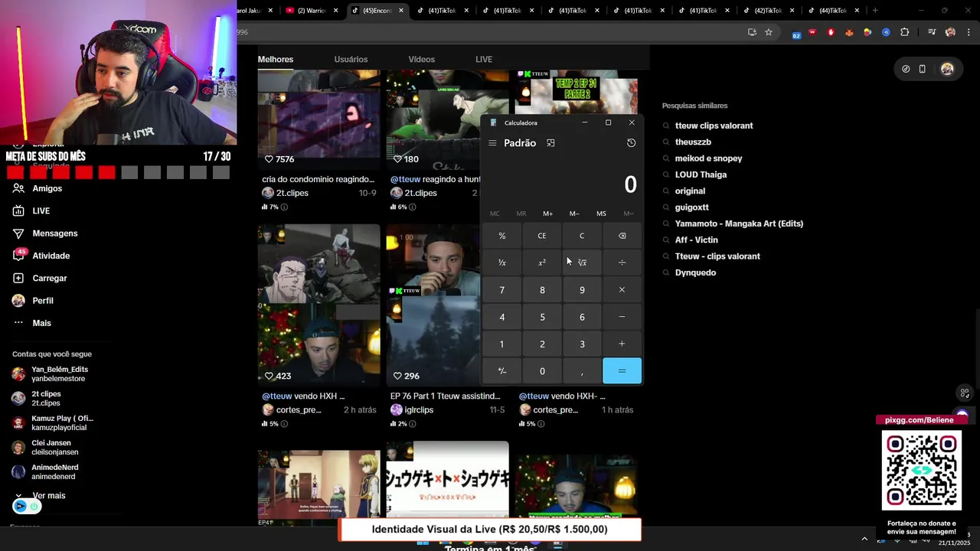Toggle Calculator keep-on-top mode icon
Viewport: 980px width, 551px height.
(x=550, y=143)
